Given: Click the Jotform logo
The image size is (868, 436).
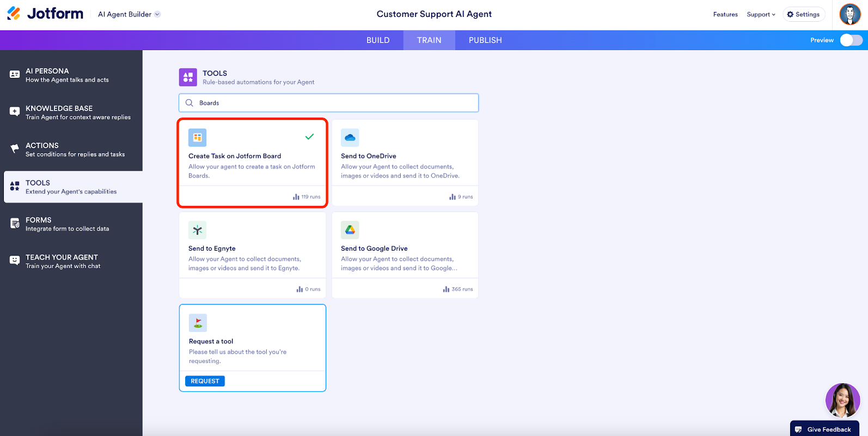Looking at the screenshot, I should [45, 14].
